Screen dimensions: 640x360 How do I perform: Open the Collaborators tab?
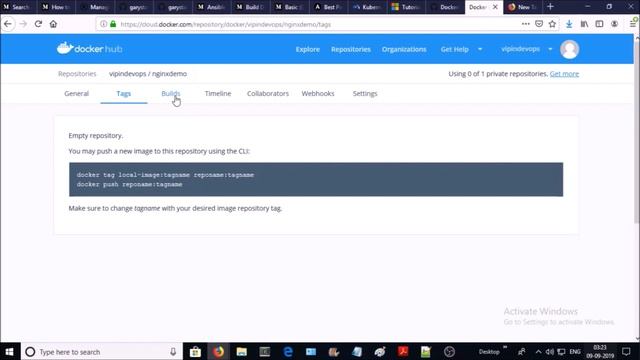268,93
